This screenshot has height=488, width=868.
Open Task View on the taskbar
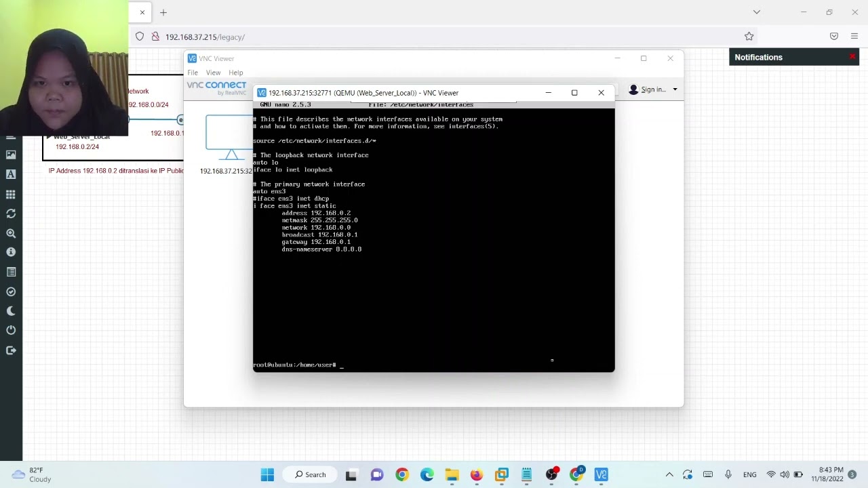pos(351,474)
